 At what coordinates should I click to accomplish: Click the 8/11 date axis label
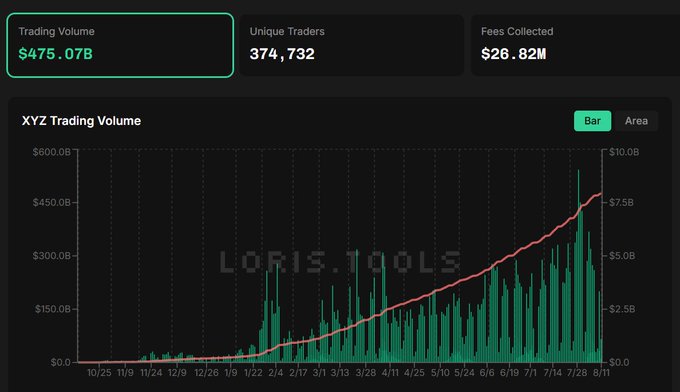click(601, 373)
